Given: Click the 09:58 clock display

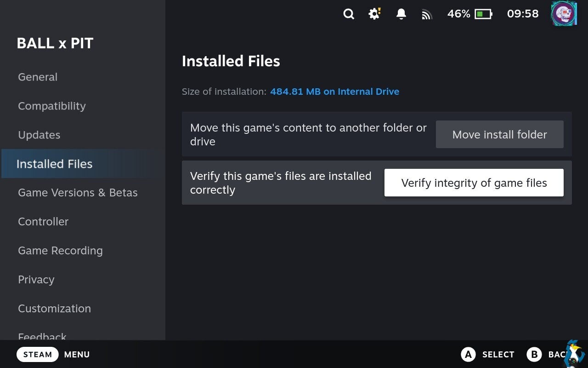Looking at the screenshot, I should [x=523, y=14].
